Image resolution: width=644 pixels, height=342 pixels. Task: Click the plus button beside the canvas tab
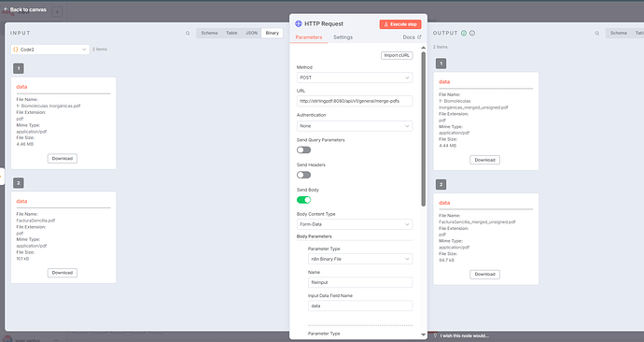tap(57, 12)
